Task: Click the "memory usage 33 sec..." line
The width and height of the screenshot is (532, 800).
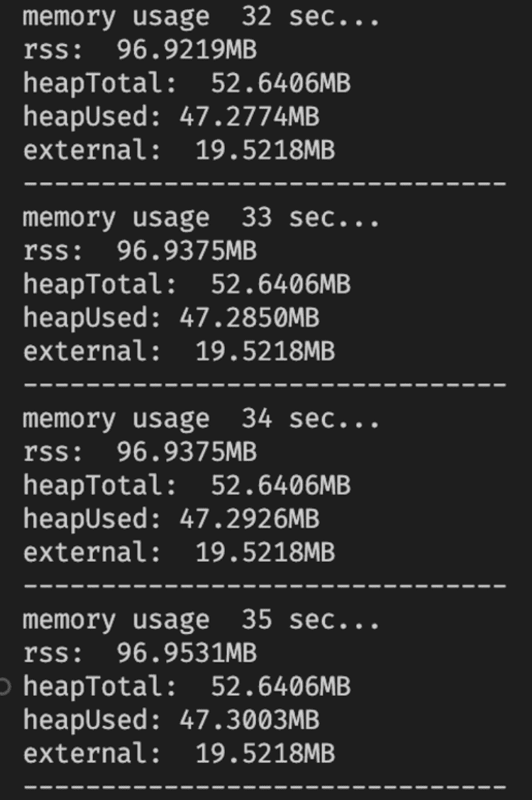Action: 201,217
